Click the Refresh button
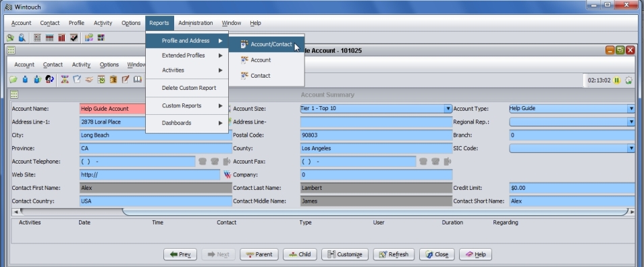This screenshot has width=644, height=267. 394,254
